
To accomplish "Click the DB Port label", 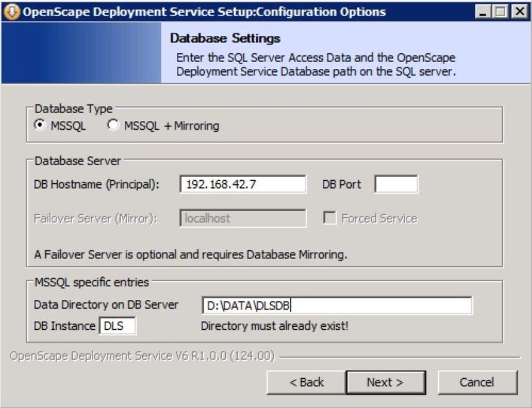I will tap(341, 184).
